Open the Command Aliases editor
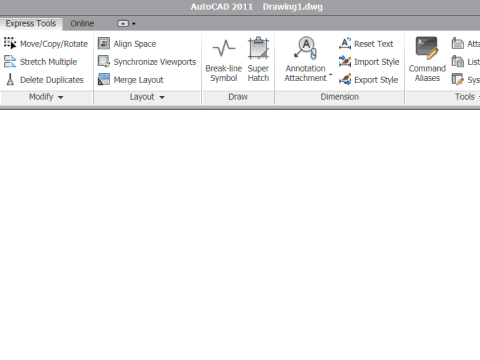Screen dimensions: 480x360 [427, 60]
